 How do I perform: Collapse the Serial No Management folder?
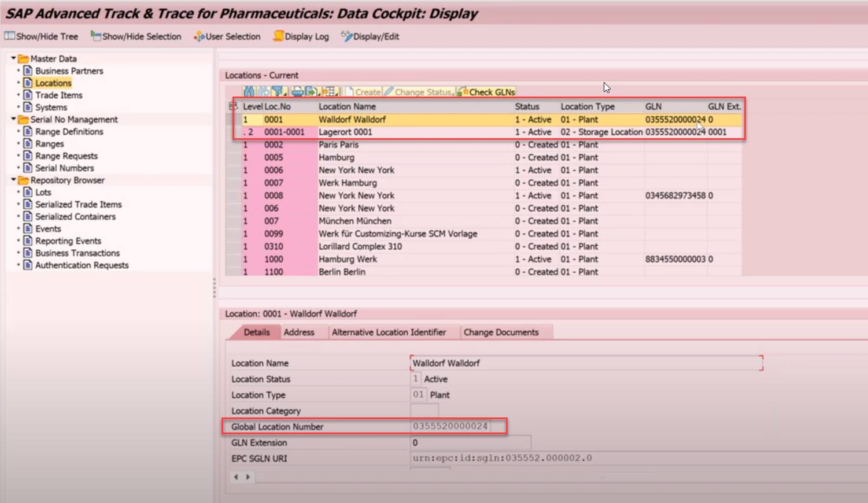(13, 119)
